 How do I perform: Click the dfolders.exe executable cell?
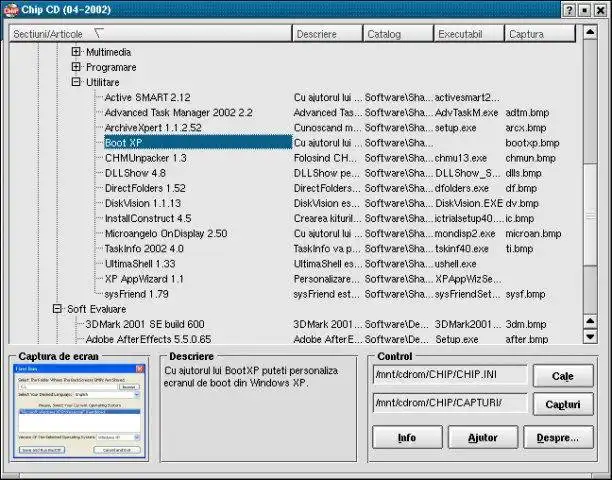[x=462, y=188]
